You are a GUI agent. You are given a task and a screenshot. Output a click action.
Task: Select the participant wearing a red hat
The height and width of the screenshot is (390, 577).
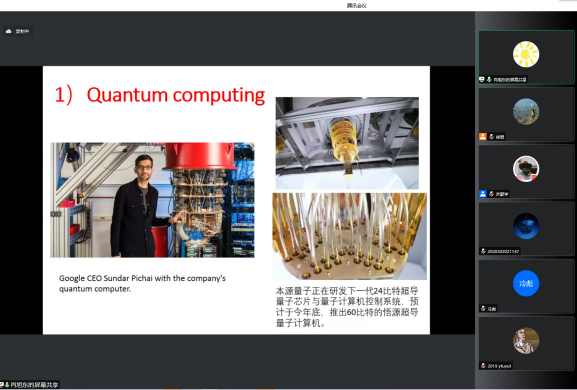click(526, 169)
